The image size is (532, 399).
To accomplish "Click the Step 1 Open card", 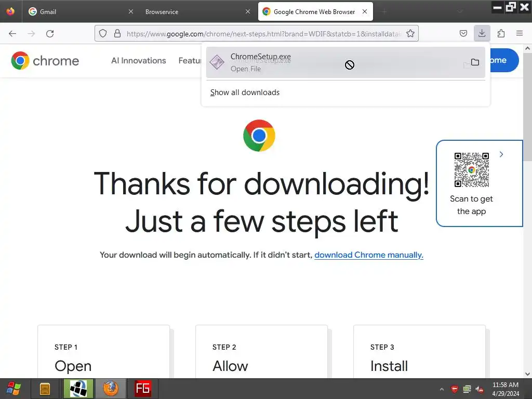I will (x=103, y=352).
